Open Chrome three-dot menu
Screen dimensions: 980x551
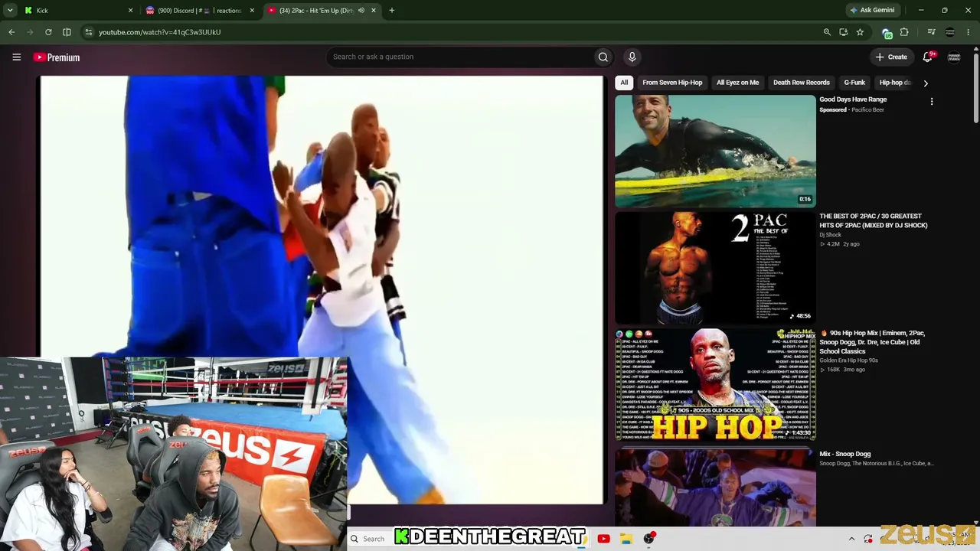pos(969,32)
